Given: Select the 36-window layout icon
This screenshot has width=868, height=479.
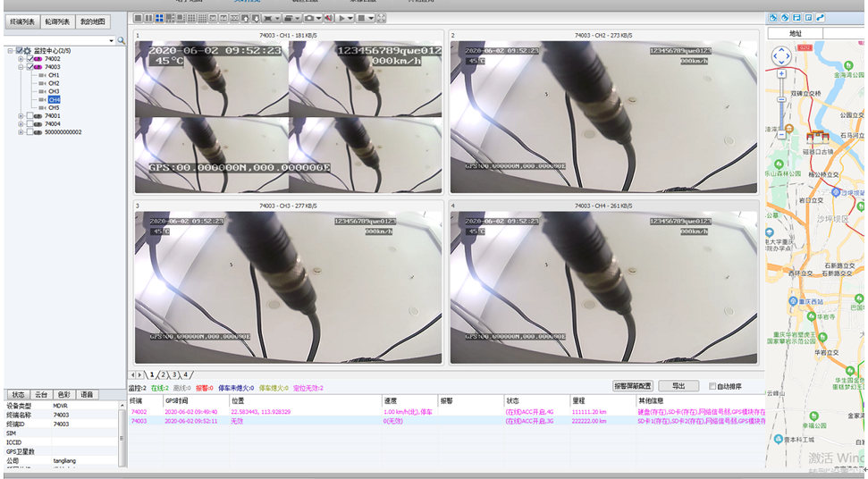Looking at the screenshot, I should [213, 18].
